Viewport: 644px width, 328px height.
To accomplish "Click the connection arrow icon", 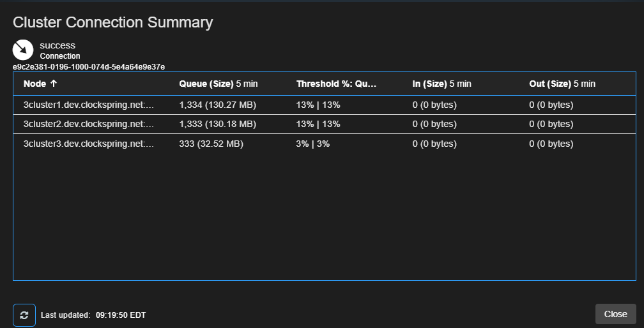I will click(x=23, y=50).
